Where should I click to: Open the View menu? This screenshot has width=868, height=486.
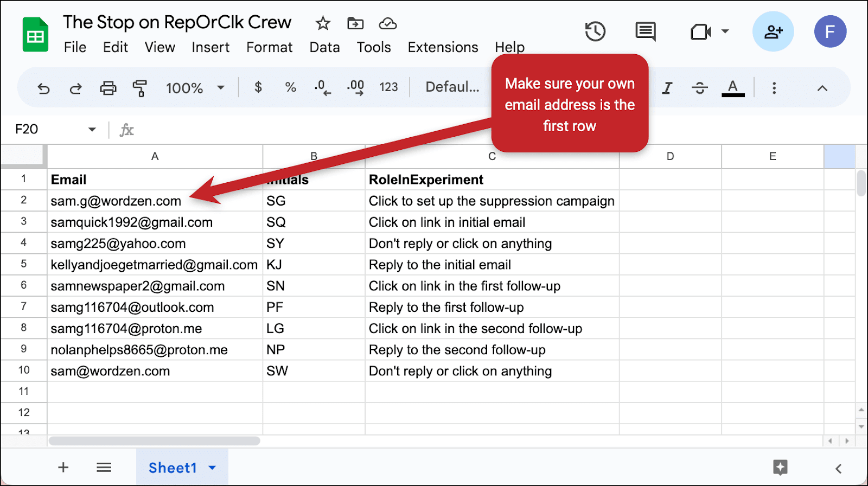tap(160, 47)
